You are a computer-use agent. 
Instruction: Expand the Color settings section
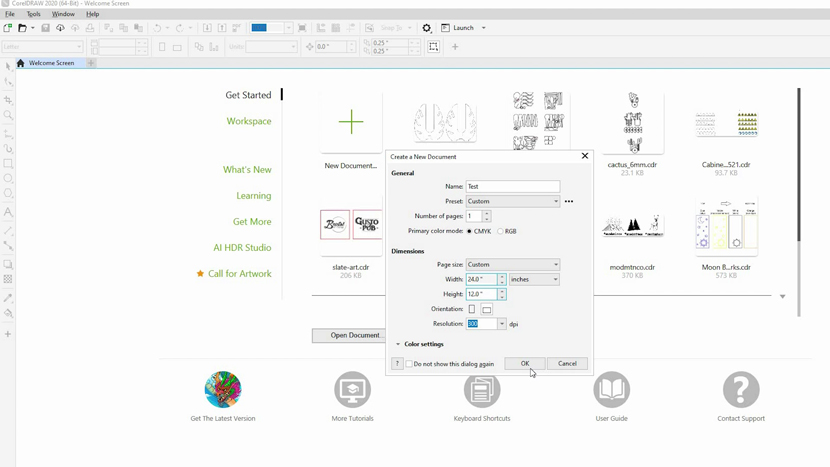click(x=398, y=344)
